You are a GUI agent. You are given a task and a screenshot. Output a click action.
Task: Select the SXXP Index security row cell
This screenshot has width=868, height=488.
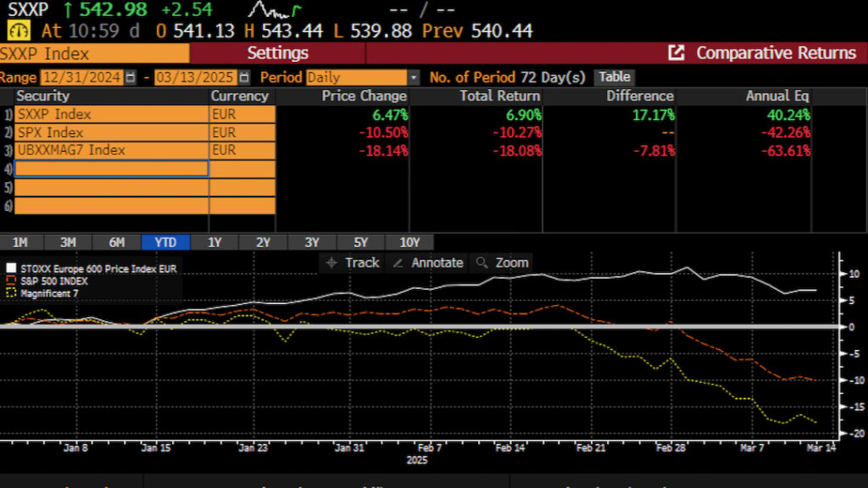pyautogui.click(x=111, y=114)
